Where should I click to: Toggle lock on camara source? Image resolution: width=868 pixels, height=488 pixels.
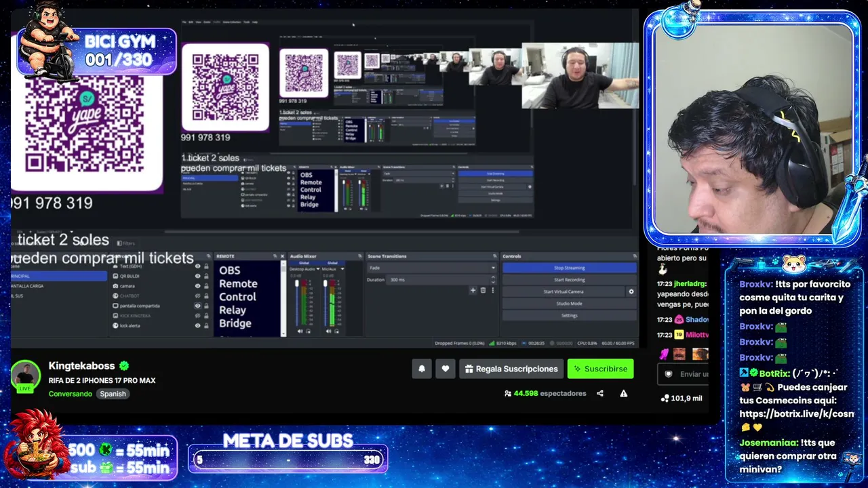(206, 286)
